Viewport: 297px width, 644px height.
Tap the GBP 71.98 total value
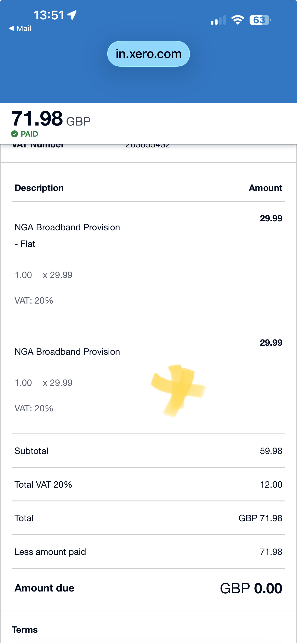pos(260,518)
